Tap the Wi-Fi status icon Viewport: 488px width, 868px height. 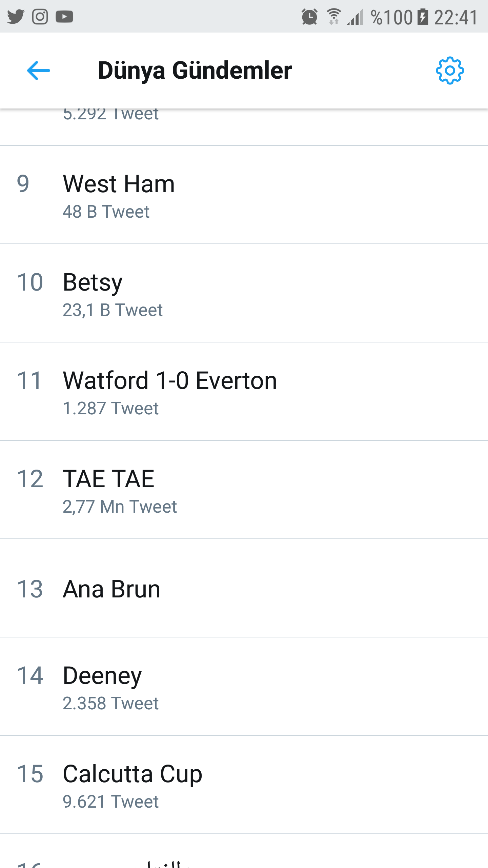point(334,17)
